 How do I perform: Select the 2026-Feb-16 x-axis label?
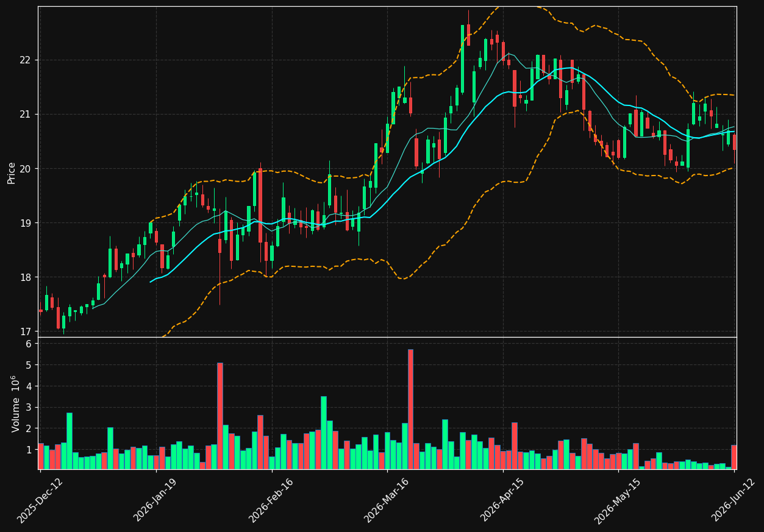pos(271,500)
